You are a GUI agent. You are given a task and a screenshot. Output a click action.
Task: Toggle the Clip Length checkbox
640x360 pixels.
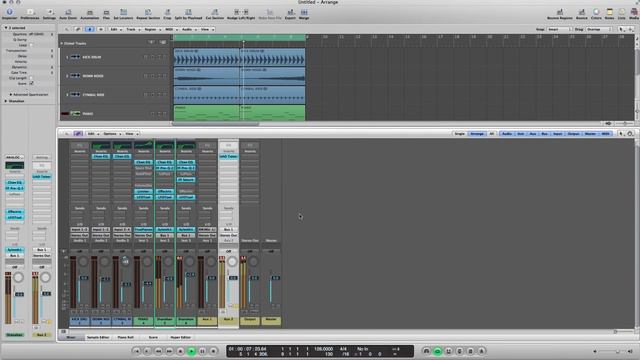point(31,78)
